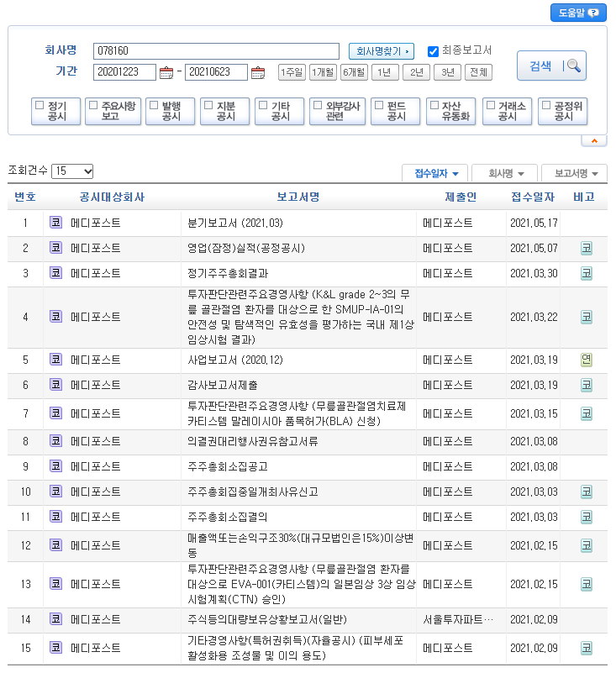Set period to 1주일
Image resolution: width=616 pixels, height=673 pixels.
292,72
